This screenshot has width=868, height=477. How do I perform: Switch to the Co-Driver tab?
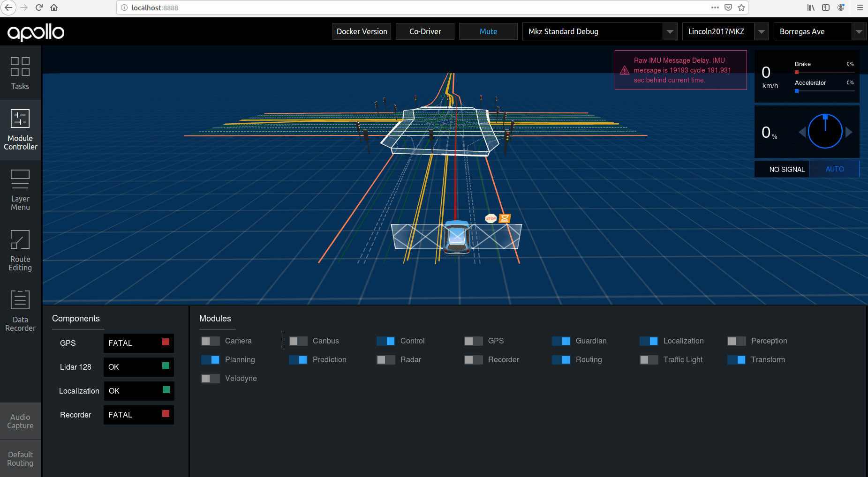425,31
